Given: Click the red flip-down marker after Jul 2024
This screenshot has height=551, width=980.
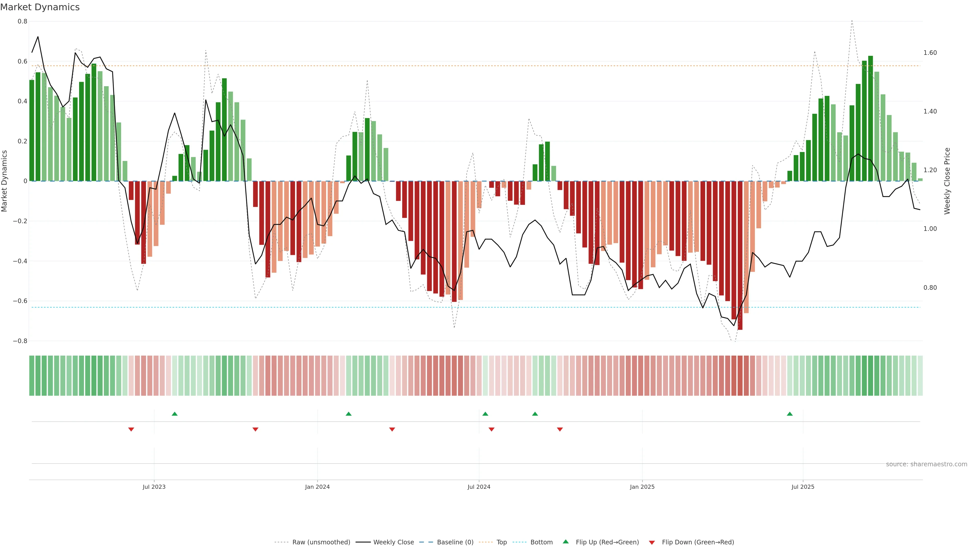Looking at the screenshot, I should pyautogui.click(x=492, y=429).
